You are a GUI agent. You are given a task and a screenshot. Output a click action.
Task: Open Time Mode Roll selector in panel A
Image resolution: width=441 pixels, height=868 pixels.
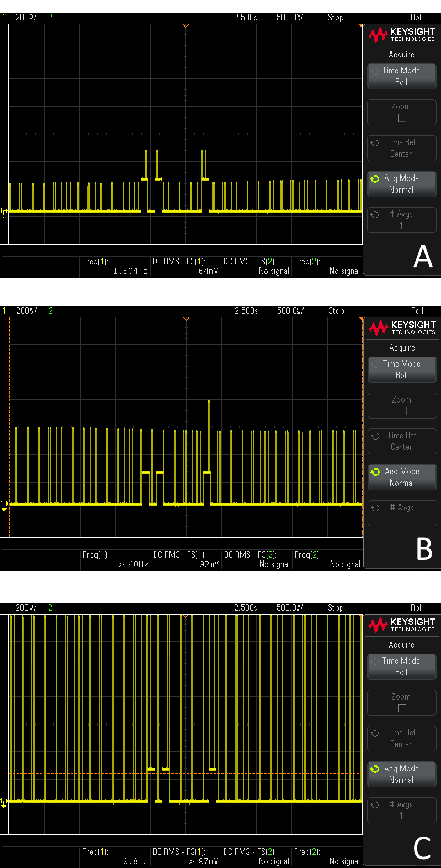[x=401, y=76]
